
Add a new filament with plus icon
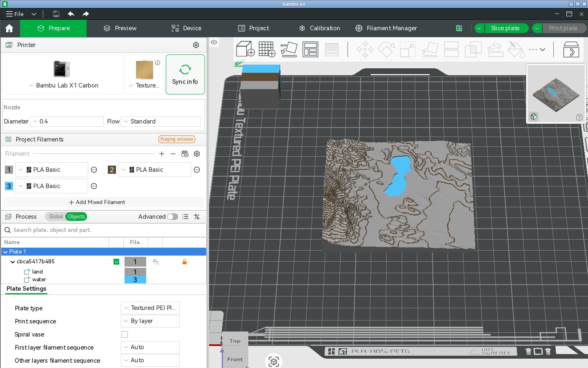click(162, 154)
